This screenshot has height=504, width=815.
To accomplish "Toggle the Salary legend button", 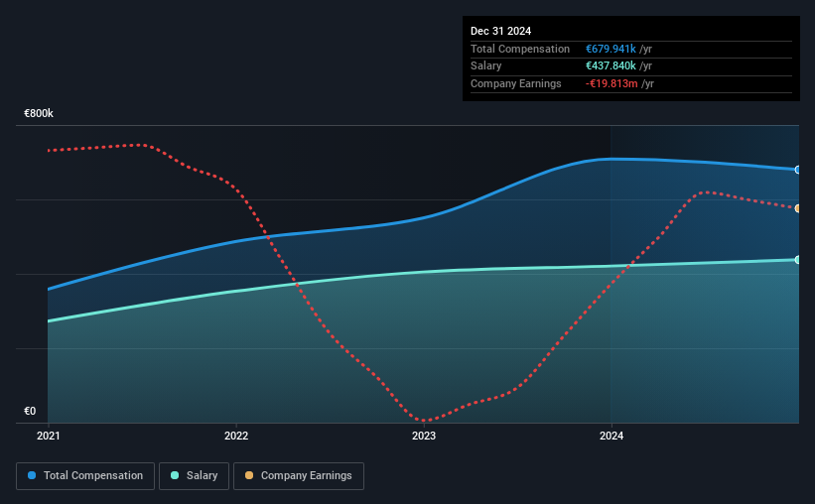I will tap(194, 476).
